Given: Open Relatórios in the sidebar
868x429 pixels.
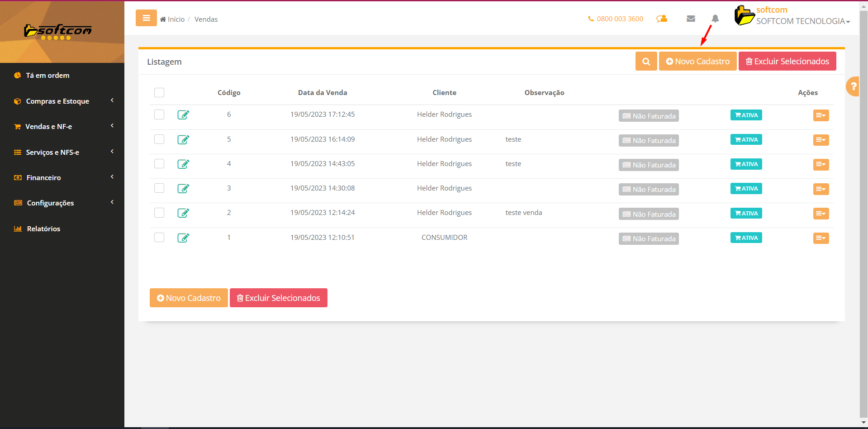Looking at the screenshot, I should (x=43, y=229).
